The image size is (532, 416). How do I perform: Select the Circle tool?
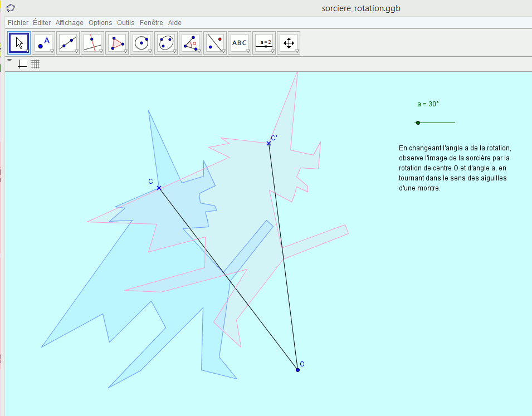click(141, 42)
